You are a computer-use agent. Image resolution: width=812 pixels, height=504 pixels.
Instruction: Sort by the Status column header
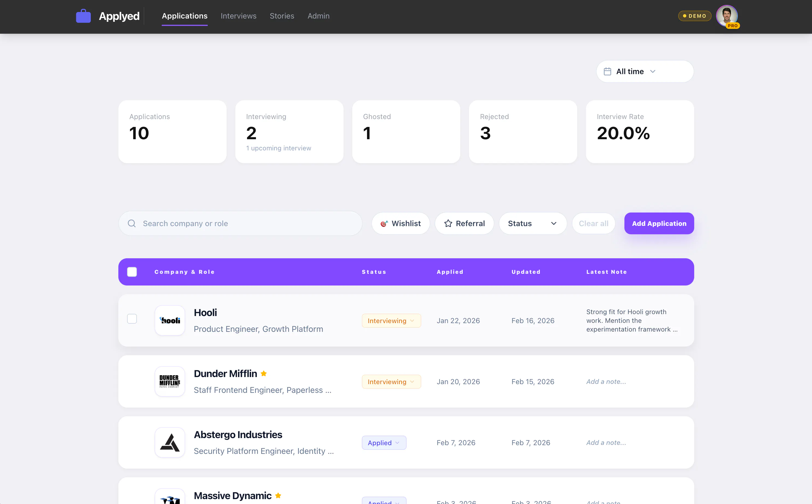(x=374, y=272)
